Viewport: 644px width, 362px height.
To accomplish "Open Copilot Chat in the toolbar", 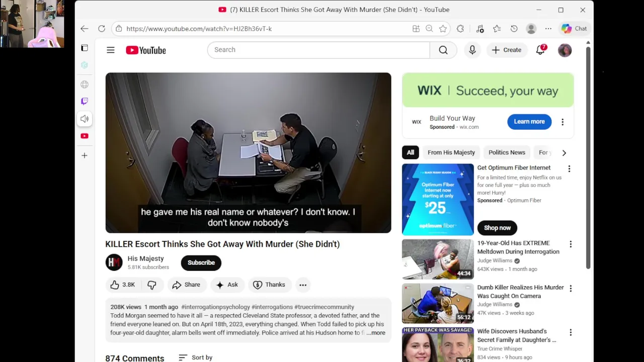I will click(575, 29).
